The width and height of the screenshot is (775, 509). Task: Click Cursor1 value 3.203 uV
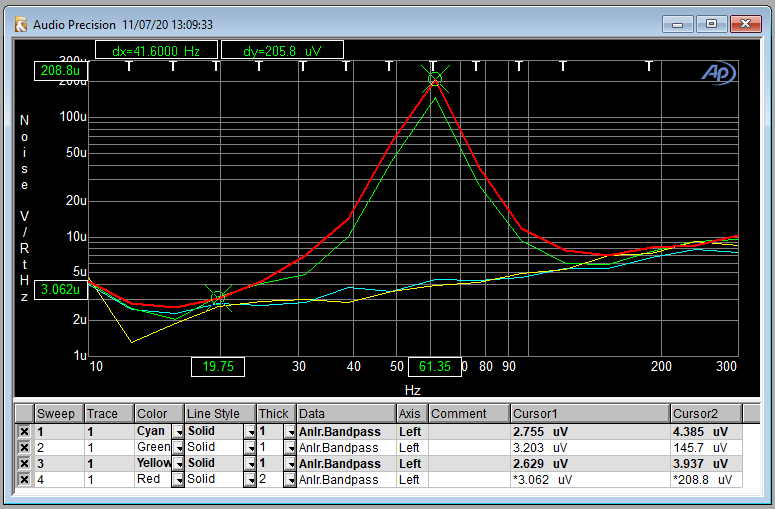click(x=540, y=448)
